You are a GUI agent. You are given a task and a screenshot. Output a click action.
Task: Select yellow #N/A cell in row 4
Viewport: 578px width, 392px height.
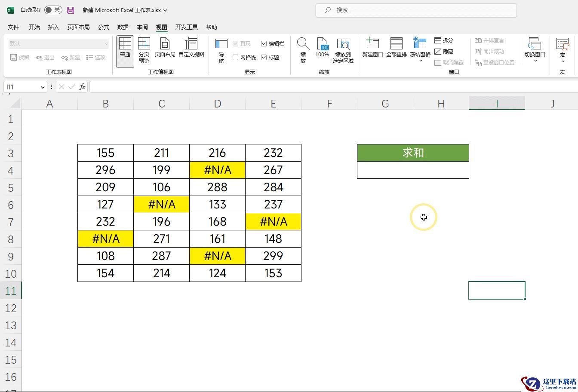click(x=218, y=170)
